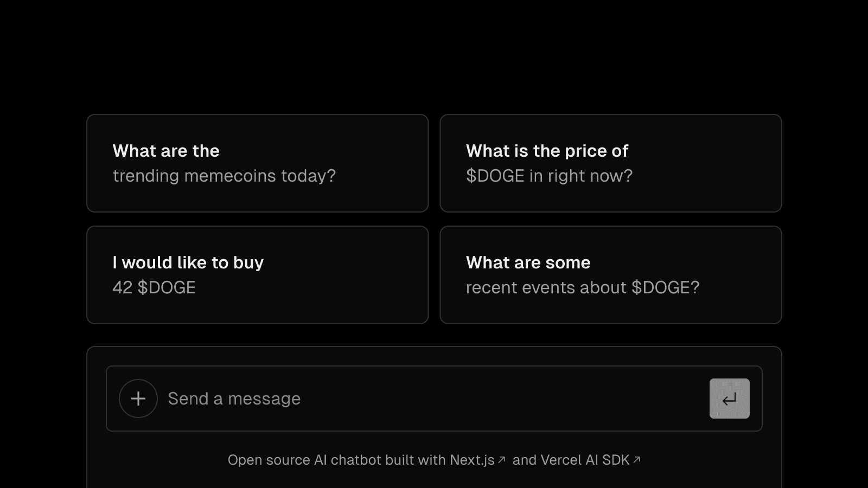868x488 pixels.
Task: Select the '42 $DOGE' prompt text
Action: tap(154, 287)
